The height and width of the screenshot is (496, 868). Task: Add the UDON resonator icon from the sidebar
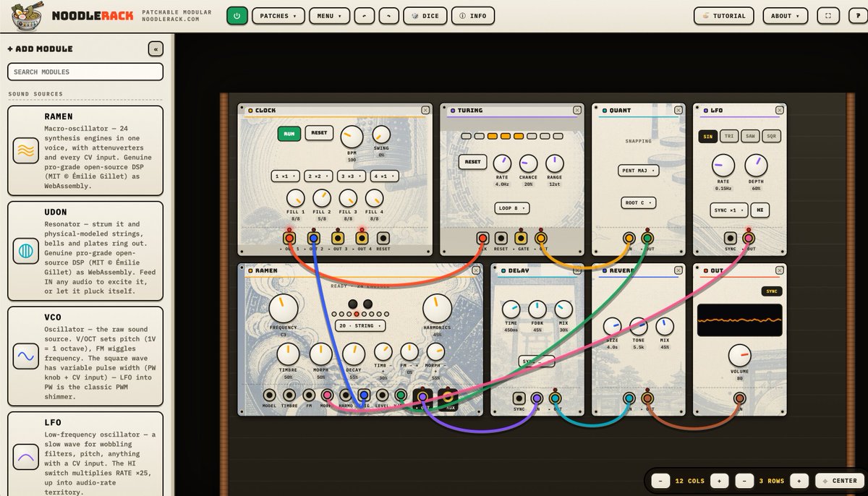[25, 251]
